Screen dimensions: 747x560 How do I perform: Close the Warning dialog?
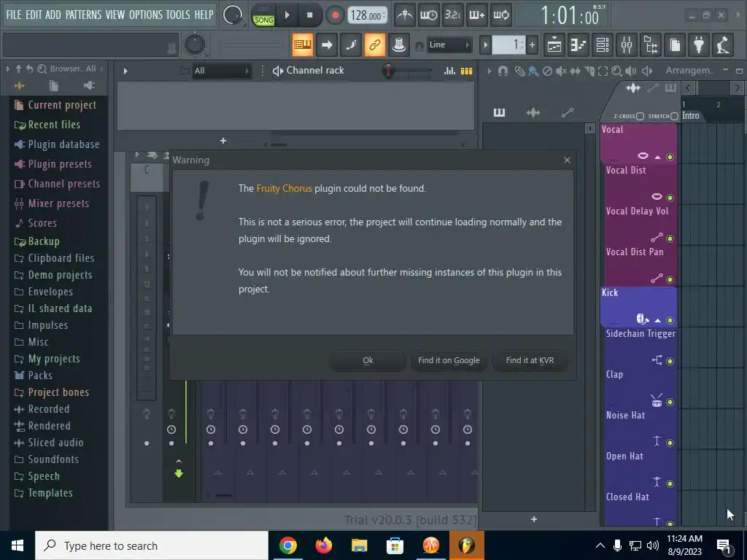(x=567, y=160)
